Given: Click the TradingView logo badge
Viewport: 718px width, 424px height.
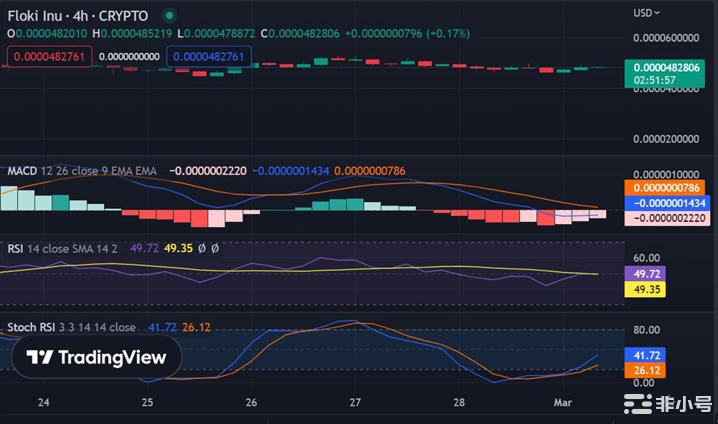Looking at the screenshot, I should click(x=97, y=357).
